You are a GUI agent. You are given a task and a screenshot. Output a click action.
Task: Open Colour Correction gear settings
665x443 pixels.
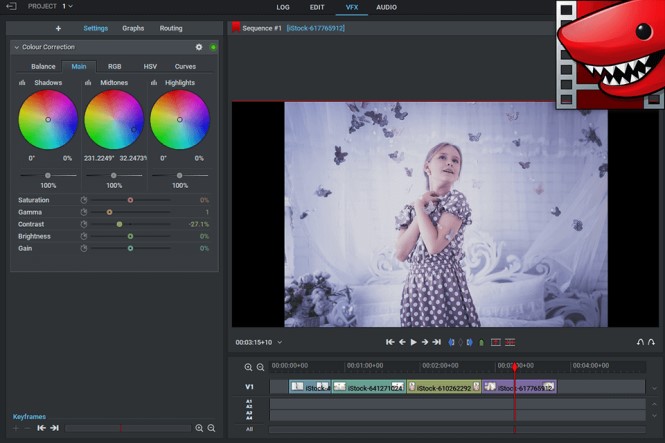pyautogui.click(x=199, y=47)
